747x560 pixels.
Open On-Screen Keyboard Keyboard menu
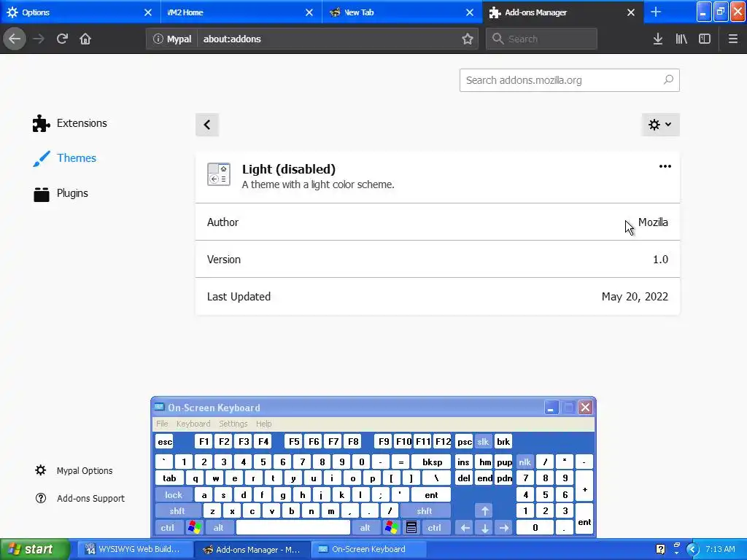click(193, 424)
